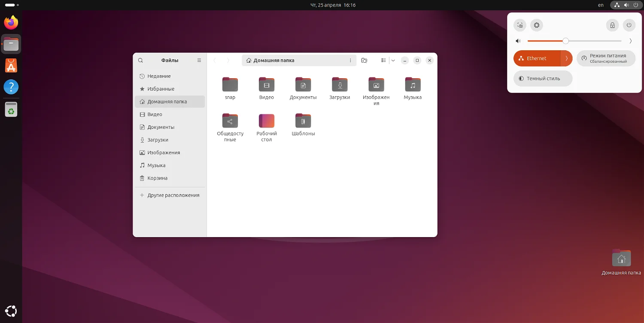Image resolution: width=644 pixels, height=323 pixels.
Task: Open the path bar three-dot menu
Action: click(350, 61)
